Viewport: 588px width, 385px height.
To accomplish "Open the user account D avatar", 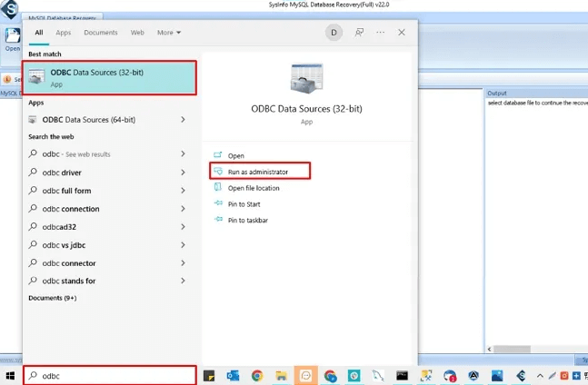I will (x=334, y=33).
